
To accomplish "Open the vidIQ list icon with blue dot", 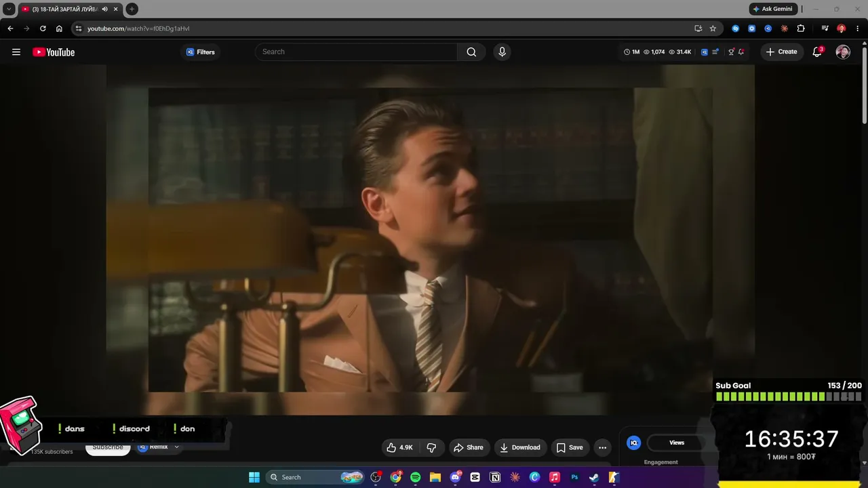I will coord(715,52).
